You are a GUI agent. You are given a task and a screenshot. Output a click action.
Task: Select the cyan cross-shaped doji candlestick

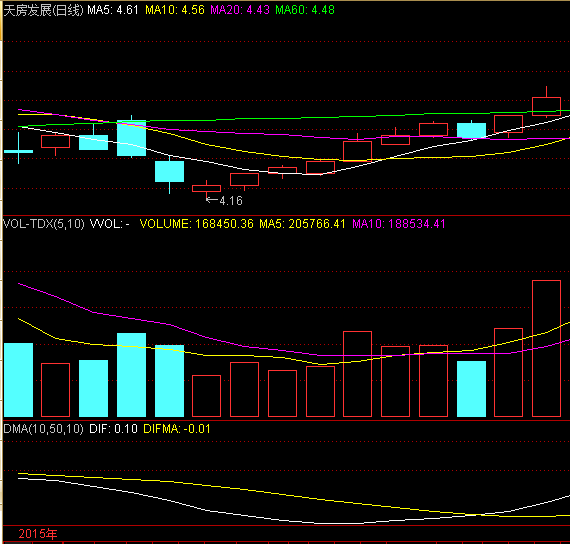click(19, 151)
